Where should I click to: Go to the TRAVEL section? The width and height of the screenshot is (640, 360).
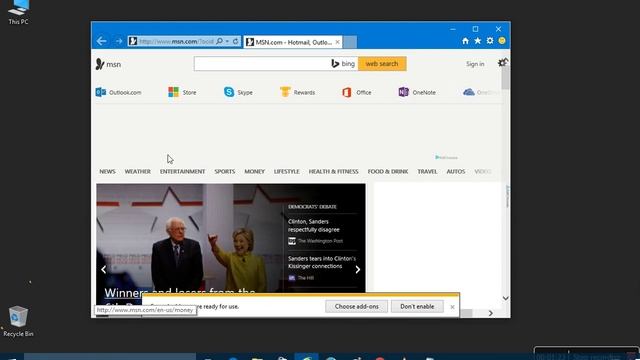click(427, 171)
